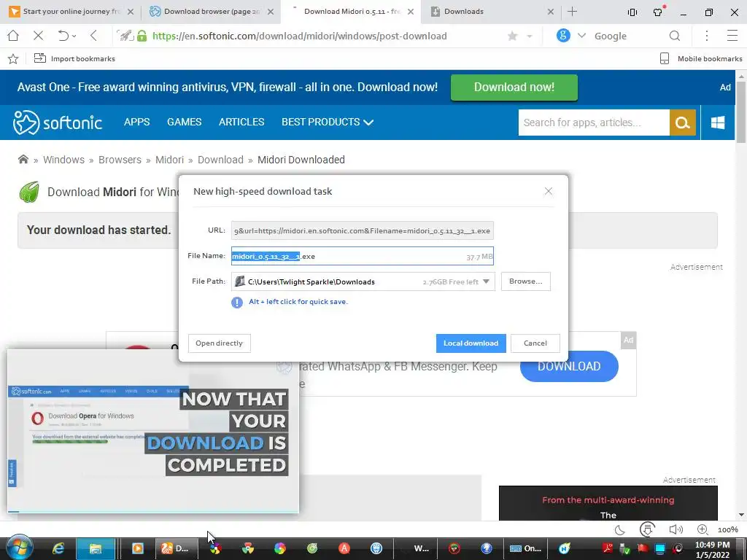Click the Windows platform icon on Softonic
Viewport: 747px width, 560px height.
pos(718,122)
